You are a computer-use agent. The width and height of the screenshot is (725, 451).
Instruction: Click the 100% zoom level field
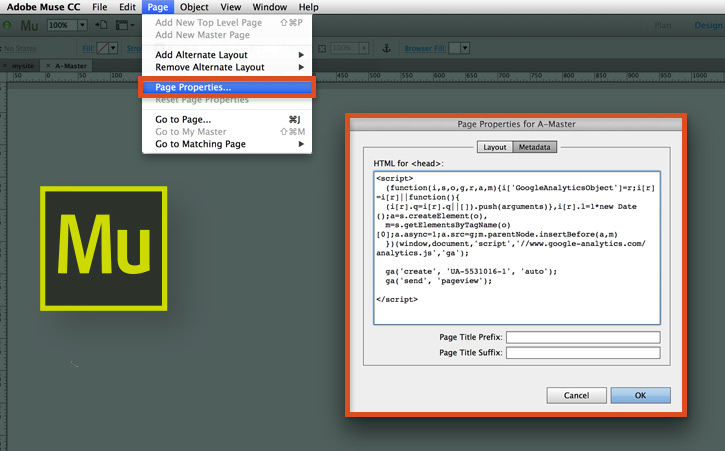pyautogui.click(x=62, y=25)
